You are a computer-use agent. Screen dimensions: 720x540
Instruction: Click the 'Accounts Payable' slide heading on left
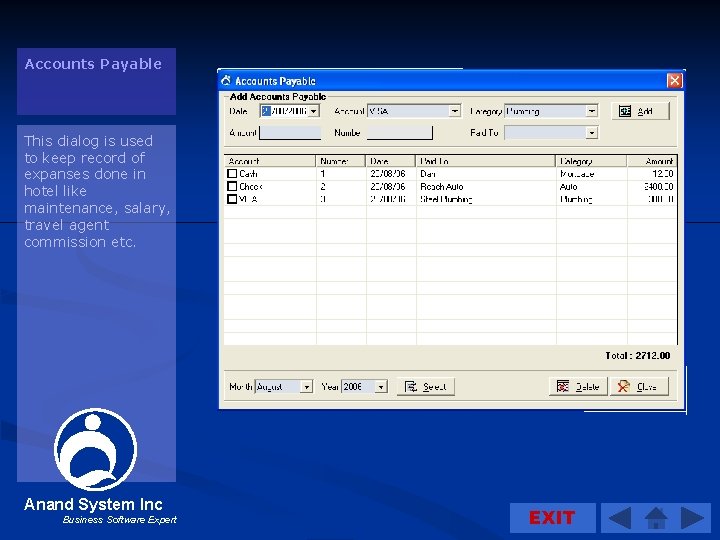coord(93,64)
